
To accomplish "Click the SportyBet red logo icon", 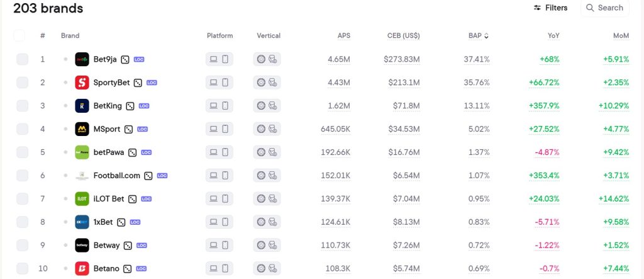I will (x=82, y=83).
